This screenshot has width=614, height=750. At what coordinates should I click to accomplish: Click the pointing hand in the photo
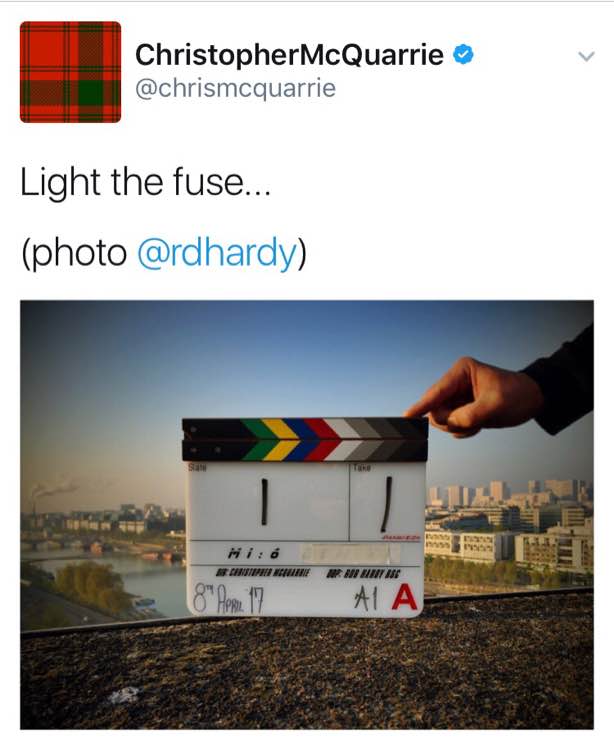[x=478, y=397]
